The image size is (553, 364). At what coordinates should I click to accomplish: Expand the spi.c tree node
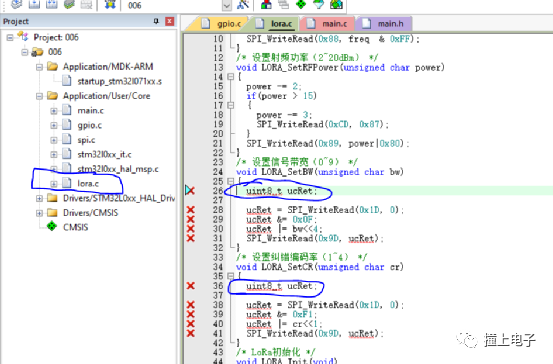pyautogui.click(x=54, y=140)
